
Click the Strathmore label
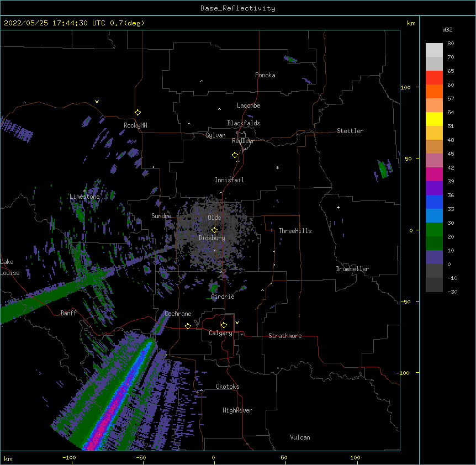pos(285,336)
